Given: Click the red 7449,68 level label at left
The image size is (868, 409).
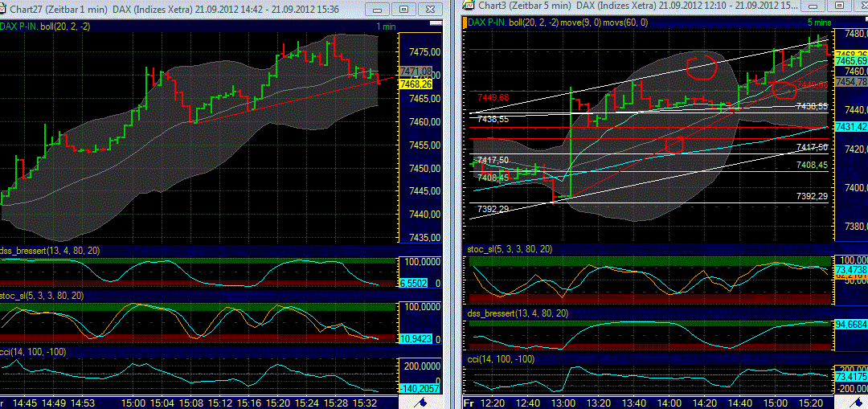Looking at the screenshot, I should 493,97.
